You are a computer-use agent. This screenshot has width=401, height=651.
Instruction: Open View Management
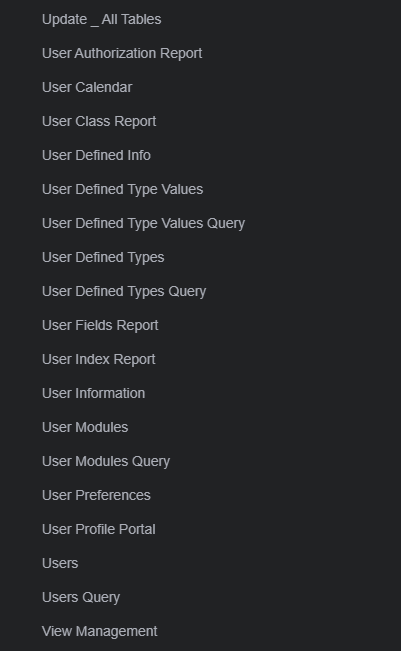click(100, 632)
